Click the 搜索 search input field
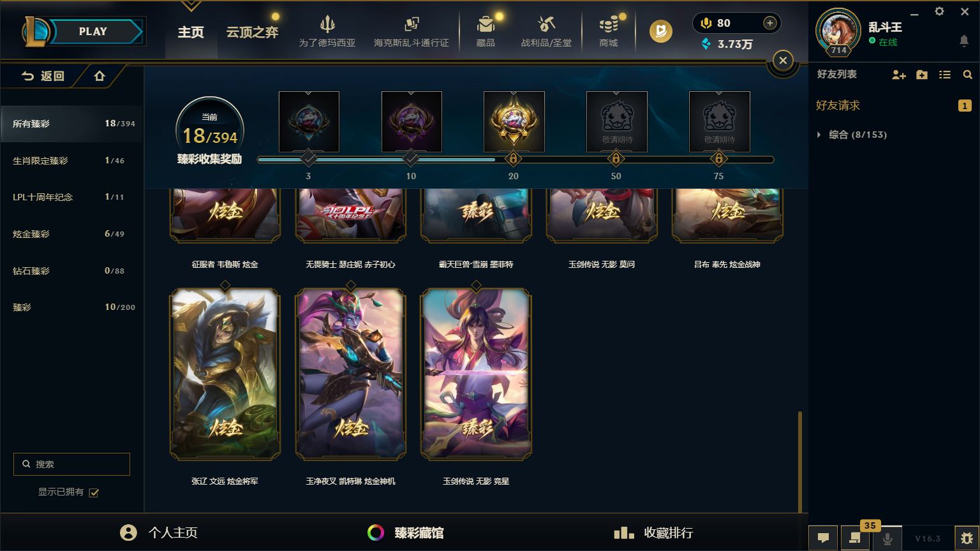 click(71, 464)
